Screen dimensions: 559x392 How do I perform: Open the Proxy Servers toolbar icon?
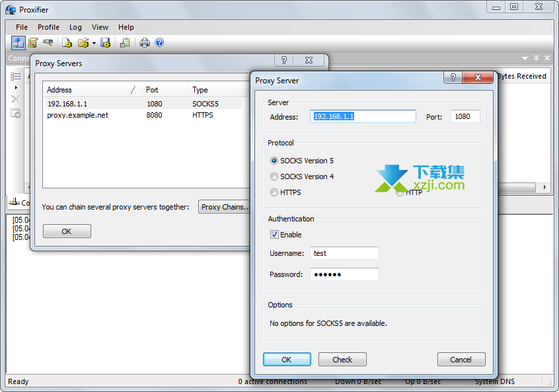point(19,43)
